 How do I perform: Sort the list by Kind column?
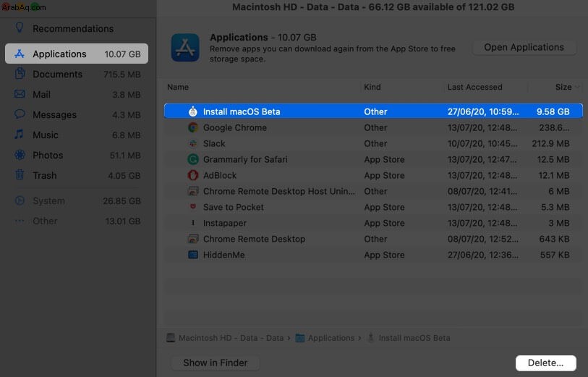(372, 87)
